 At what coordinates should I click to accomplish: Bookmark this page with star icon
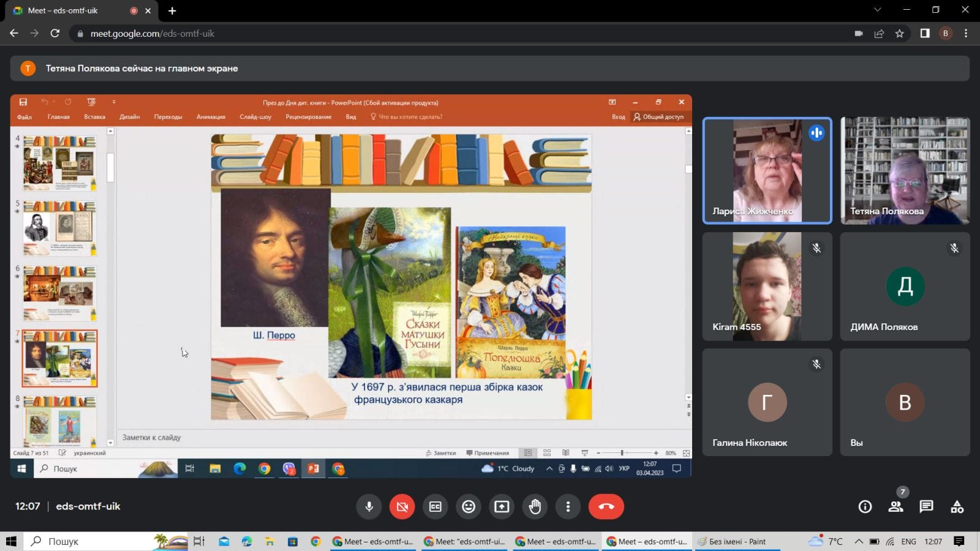899,34
